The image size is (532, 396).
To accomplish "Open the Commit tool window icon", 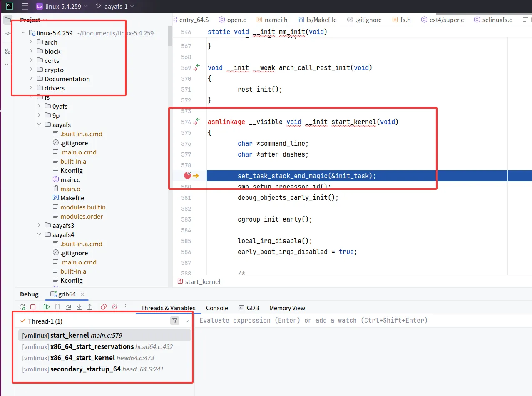I will pos(7,33).
